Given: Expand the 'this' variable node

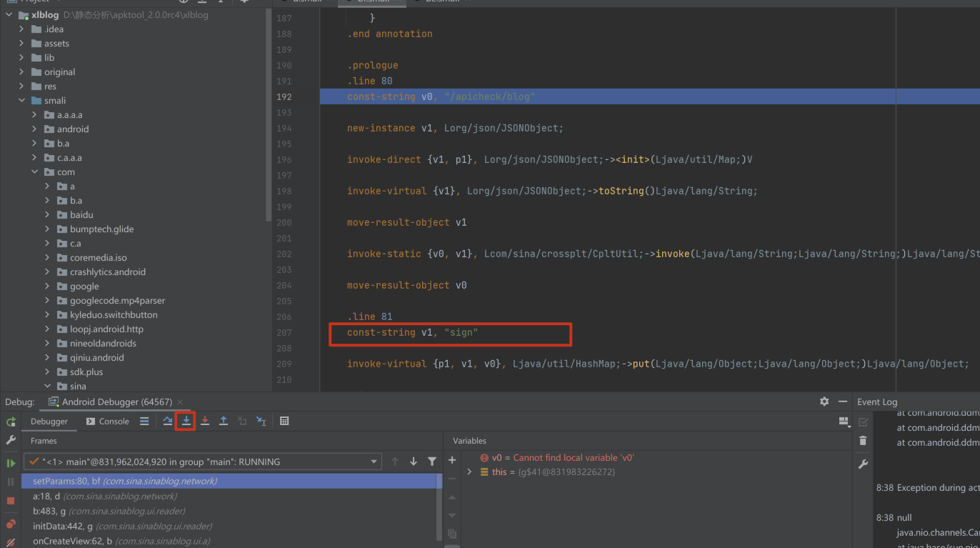Looking at the screenshot, I should click(469, 472).
